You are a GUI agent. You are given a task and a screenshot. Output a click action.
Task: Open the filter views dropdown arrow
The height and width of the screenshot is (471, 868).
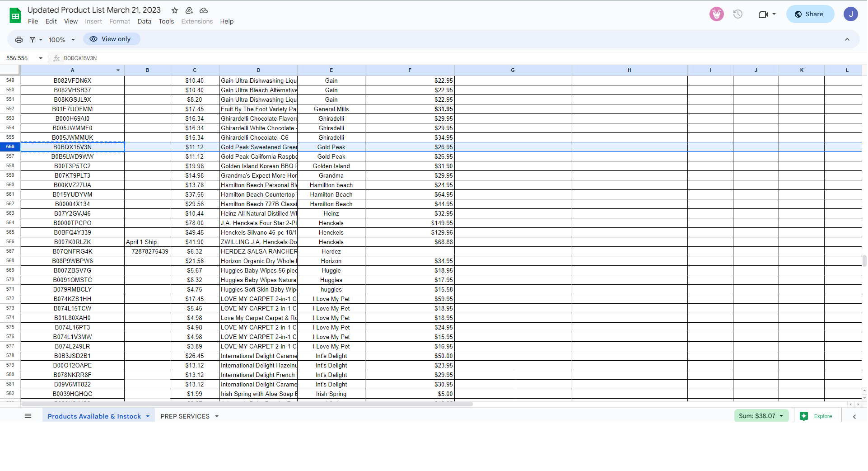coord(41,40)
